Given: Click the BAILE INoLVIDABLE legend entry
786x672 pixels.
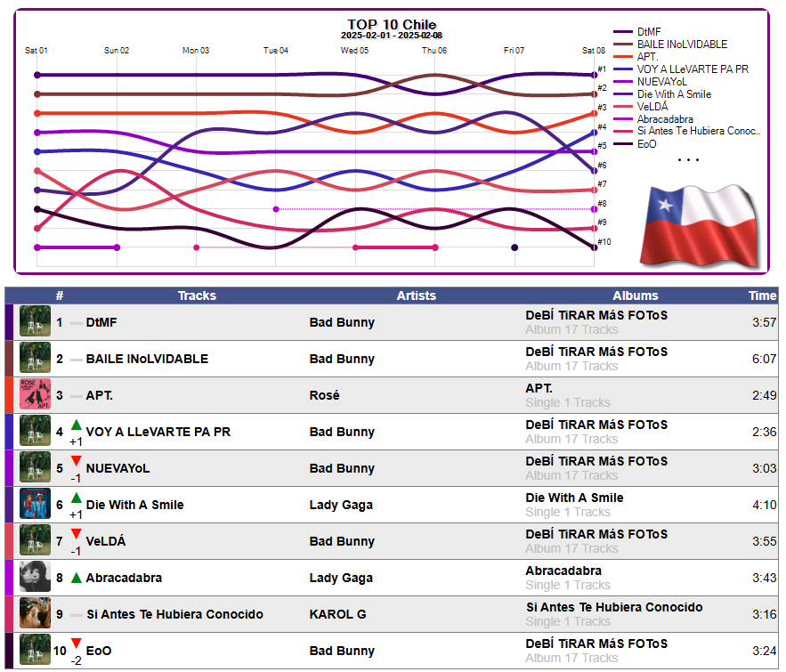Looking at the screenshot, I should coord(670,45).
